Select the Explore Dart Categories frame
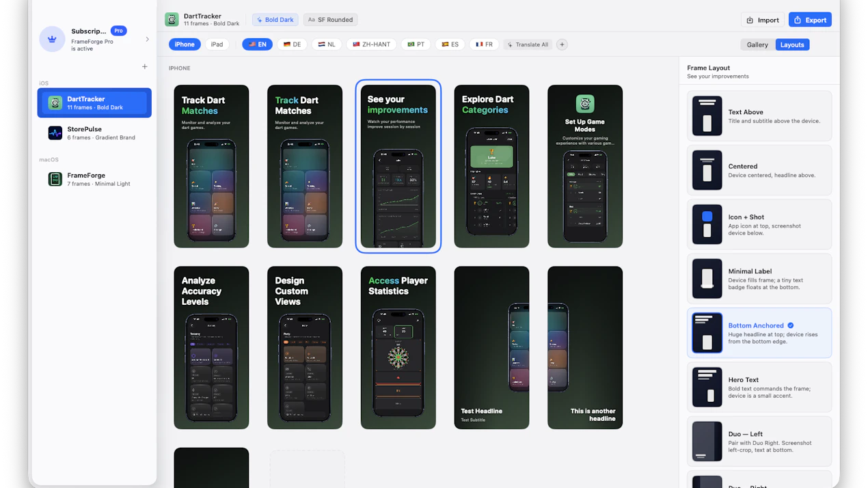 click(x=491, y=166)
